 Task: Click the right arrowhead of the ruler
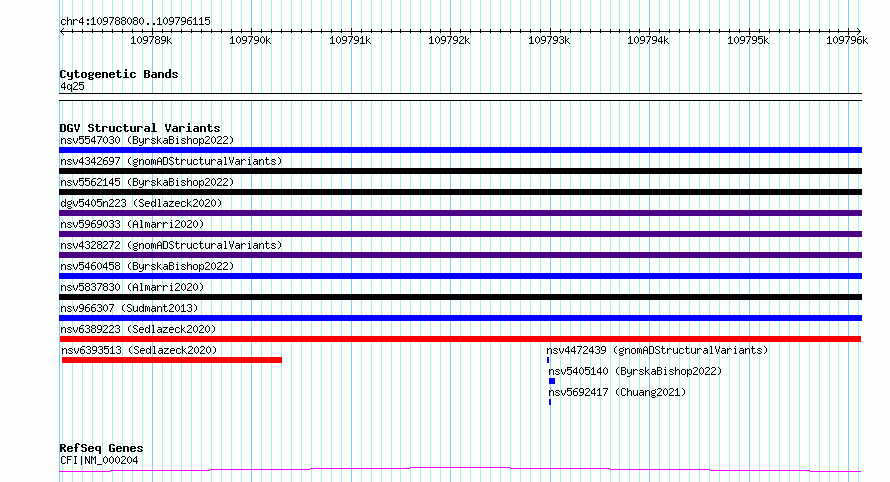[859, 32]
